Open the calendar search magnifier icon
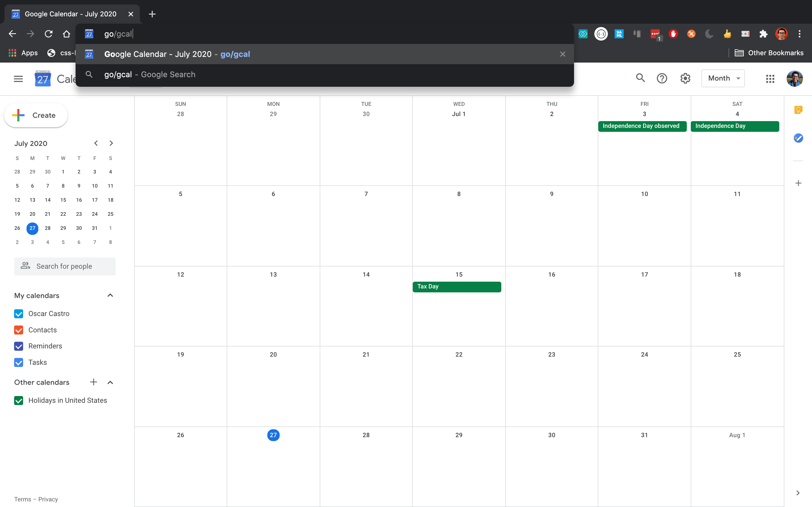812x507 pixels. (x=640, y=78)
